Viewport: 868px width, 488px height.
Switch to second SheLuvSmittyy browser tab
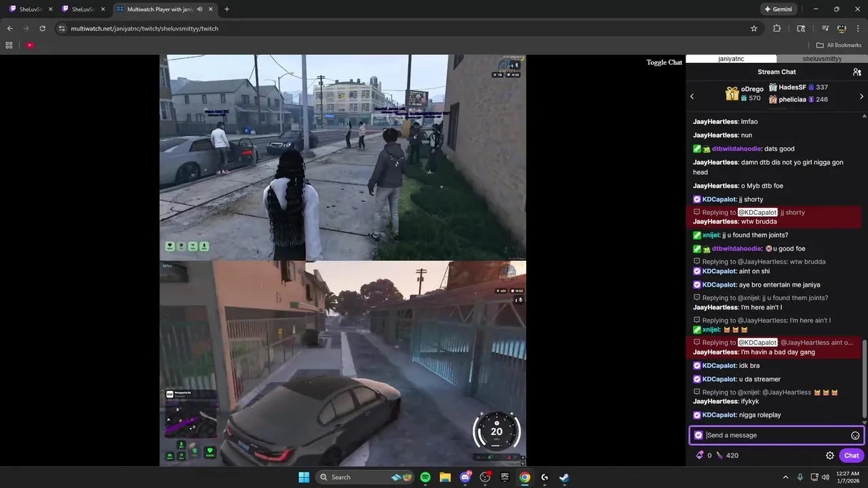tap(82, 9)
